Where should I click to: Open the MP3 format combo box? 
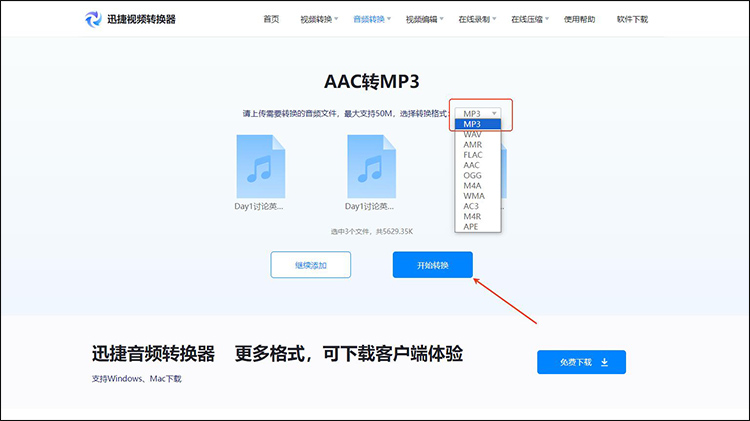point(478,113)
